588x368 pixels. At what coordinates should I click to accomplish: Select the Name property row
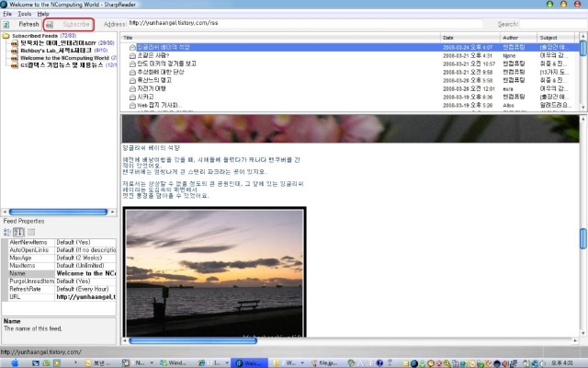pos(59,273)
